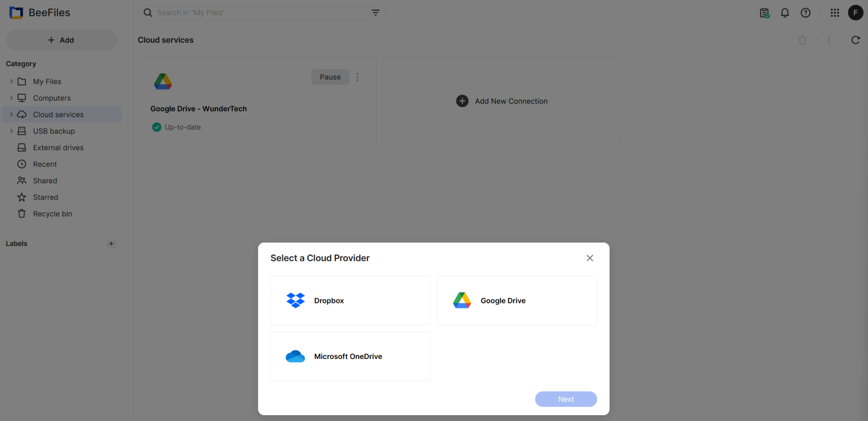Select the Google Drive provider option

click(x=517, y=300)
